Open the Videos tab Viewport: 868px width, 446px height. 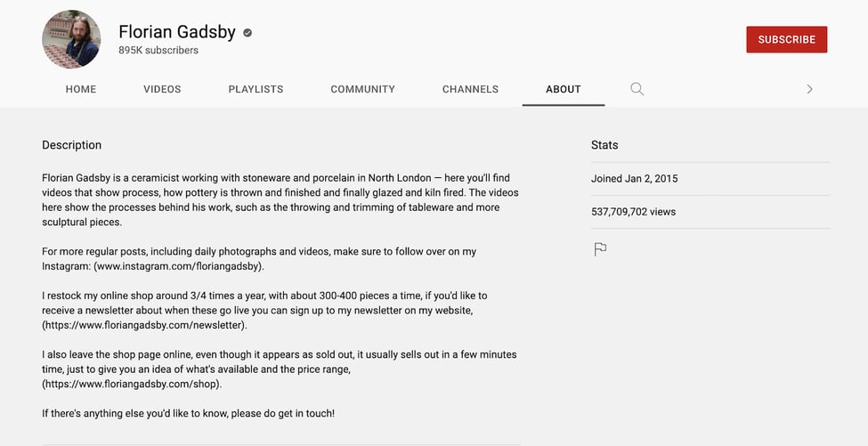pos(162,89)
